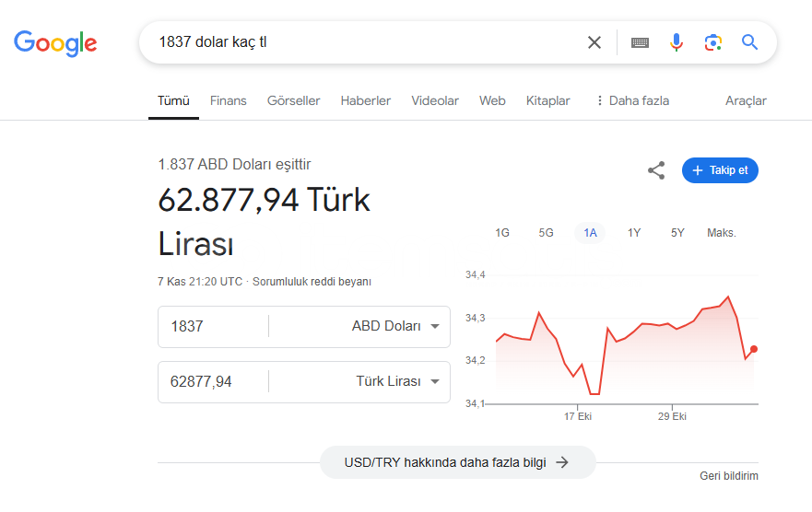
Task: Open the Daha fazla three-dot menu
Action: tap(633, 101)
